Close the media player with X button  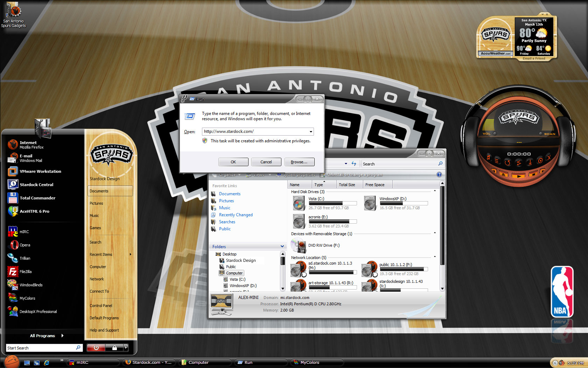549,158
